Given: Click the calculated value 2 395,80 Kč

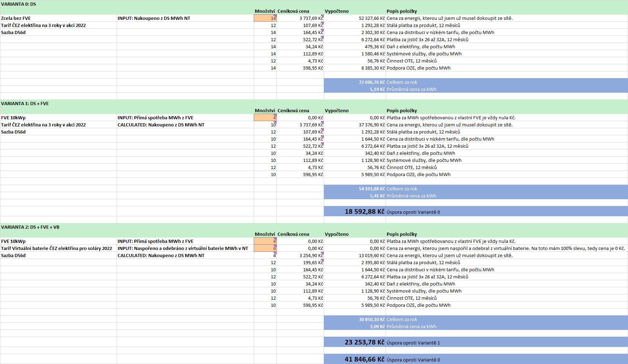Looking at the screenshot, I should 373,262.
